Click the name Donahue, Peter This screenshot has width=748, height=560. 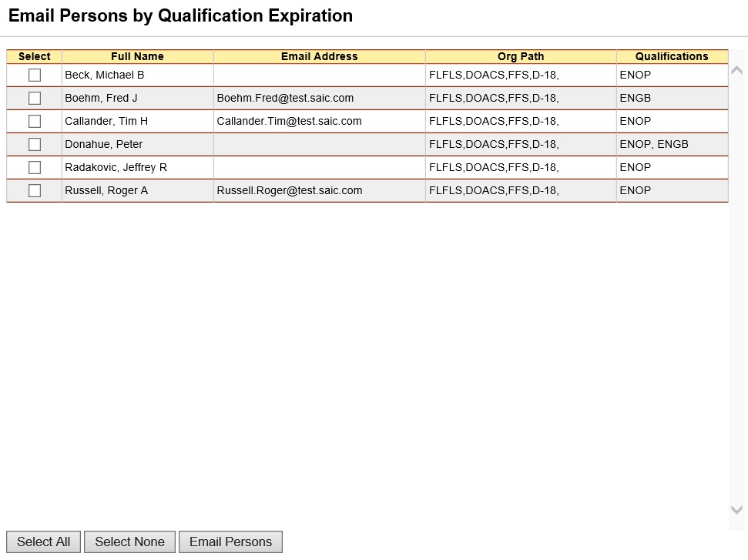click(x=103, y=144)
